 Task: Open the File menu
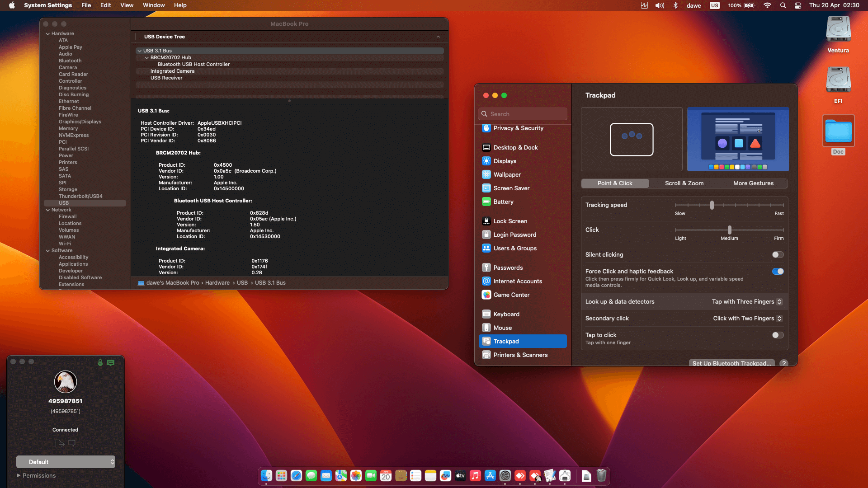86,5
